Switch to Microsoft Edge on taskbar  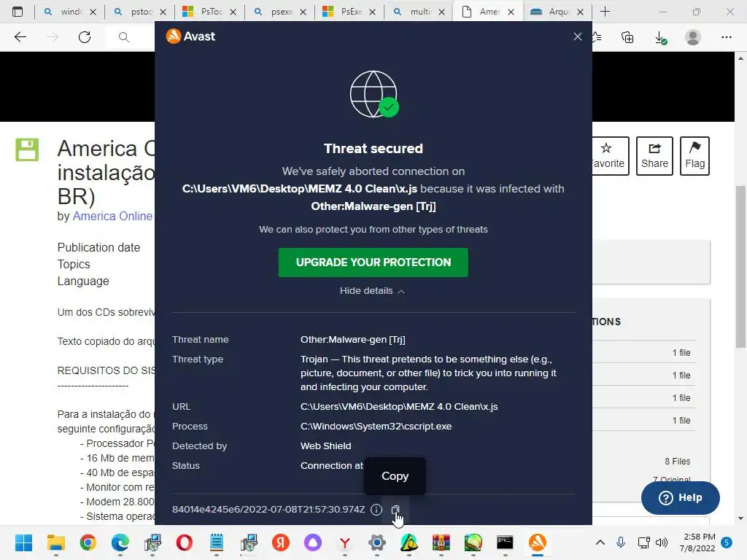coord(120,542)
